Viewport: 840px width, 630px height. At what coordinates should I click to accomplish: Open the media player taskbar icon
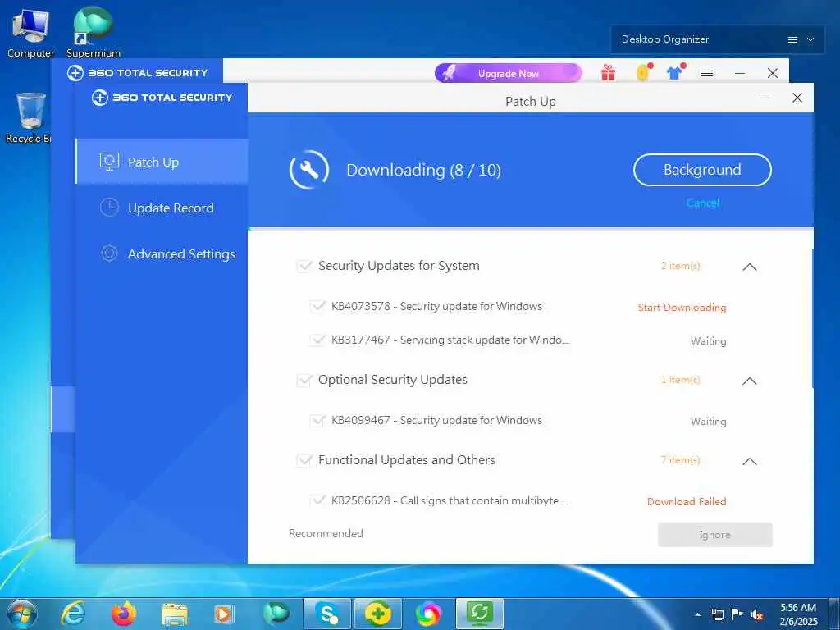(x=223, y=614)
